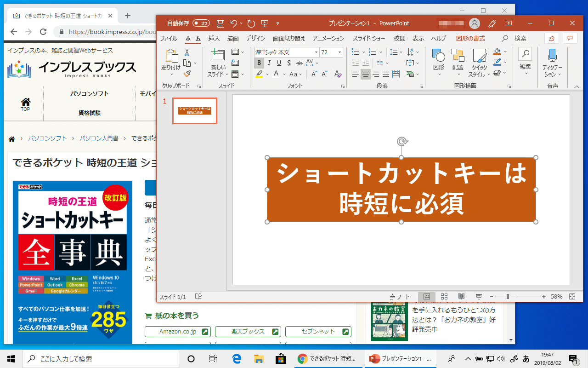Click the font color A swatch button

click(x=276, y=74)
